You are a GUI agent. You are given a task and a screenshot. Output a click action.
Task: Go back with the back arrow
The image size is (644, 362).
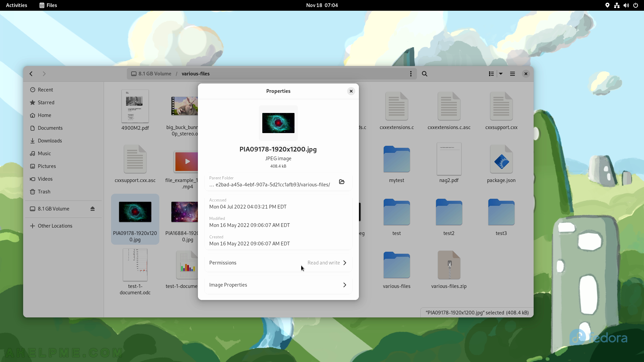[x=31, y=74]
